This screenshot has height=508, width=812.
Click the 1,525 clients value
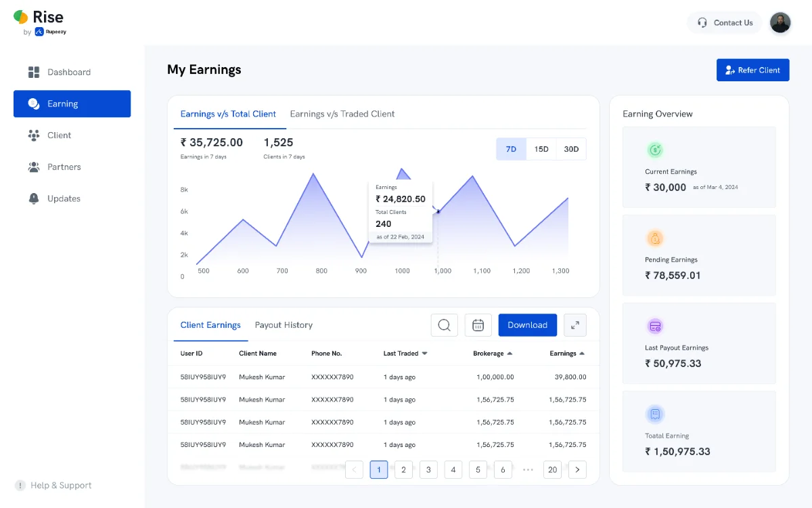(x=279, y=142)
